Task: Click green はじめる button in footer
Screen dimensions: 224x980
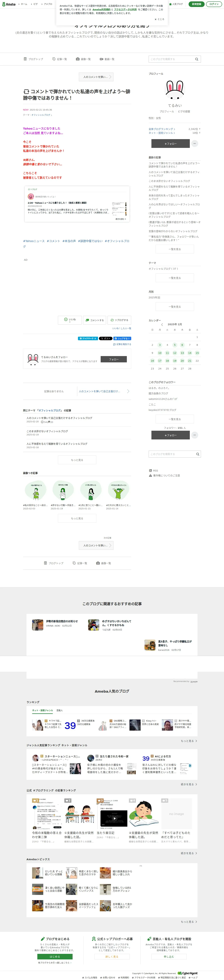Action: click(55, 956)
